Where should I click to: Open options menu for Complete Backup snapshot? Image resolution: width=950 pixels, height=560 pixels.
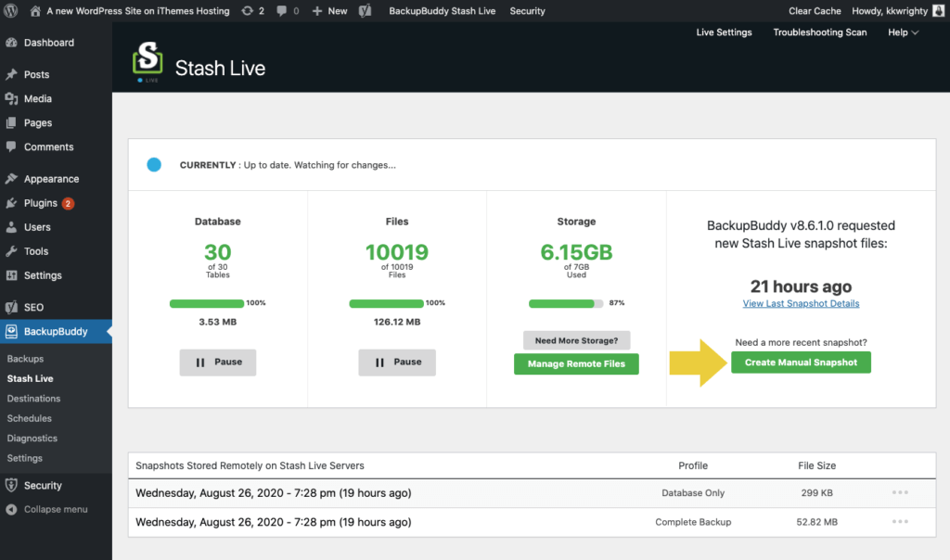pos(900,522)
